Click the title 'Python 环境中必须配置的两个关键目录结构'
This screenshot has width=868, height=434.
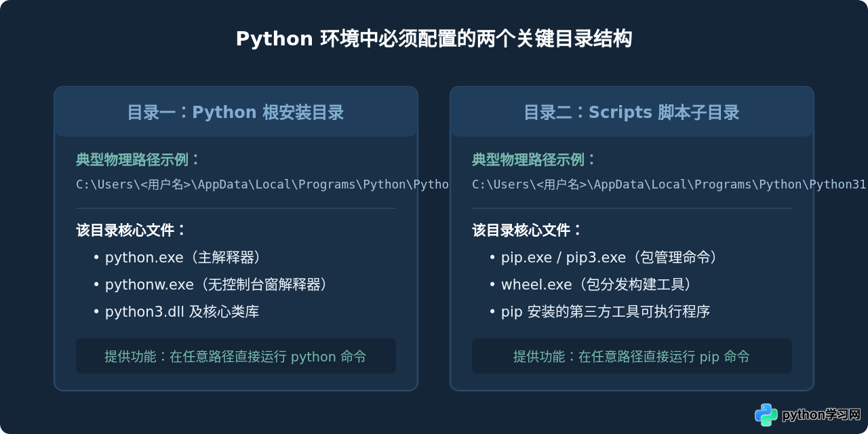pyautogui.click(x=434, y=39)
